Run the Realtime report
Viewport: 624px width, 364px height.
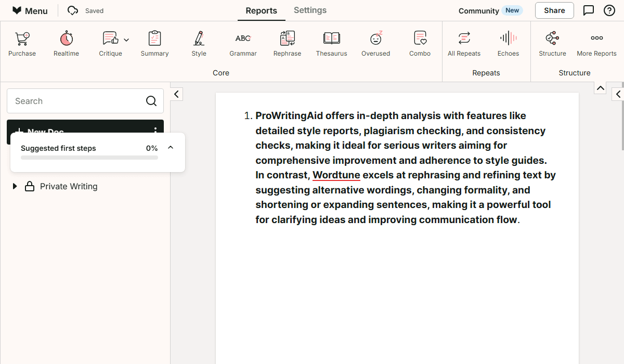click(x=66, y=44)
